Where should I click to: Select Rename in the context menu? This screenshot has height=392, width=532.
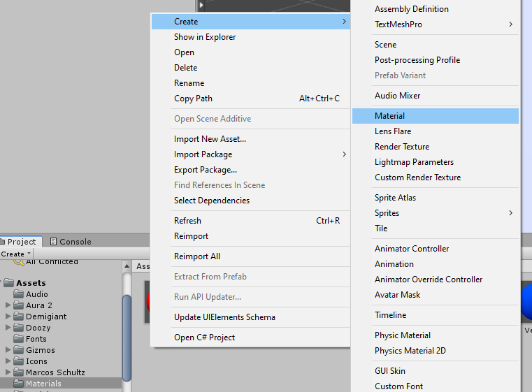coord(251,83)
